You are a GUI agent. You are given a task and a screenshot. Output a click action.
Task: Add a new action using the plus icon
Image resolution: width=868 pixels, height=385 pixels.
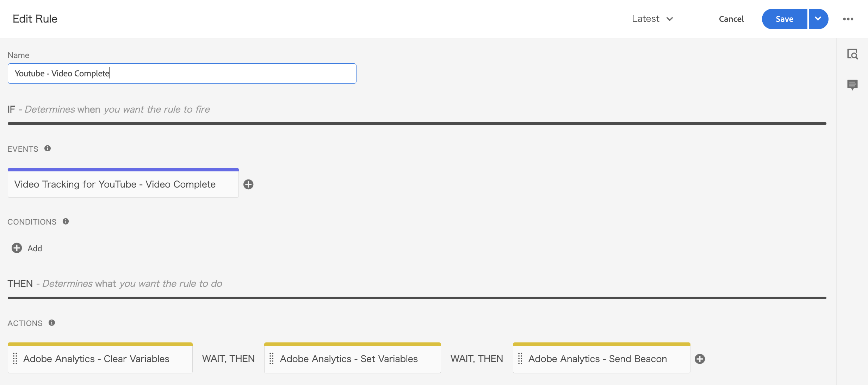coord(700,359)
